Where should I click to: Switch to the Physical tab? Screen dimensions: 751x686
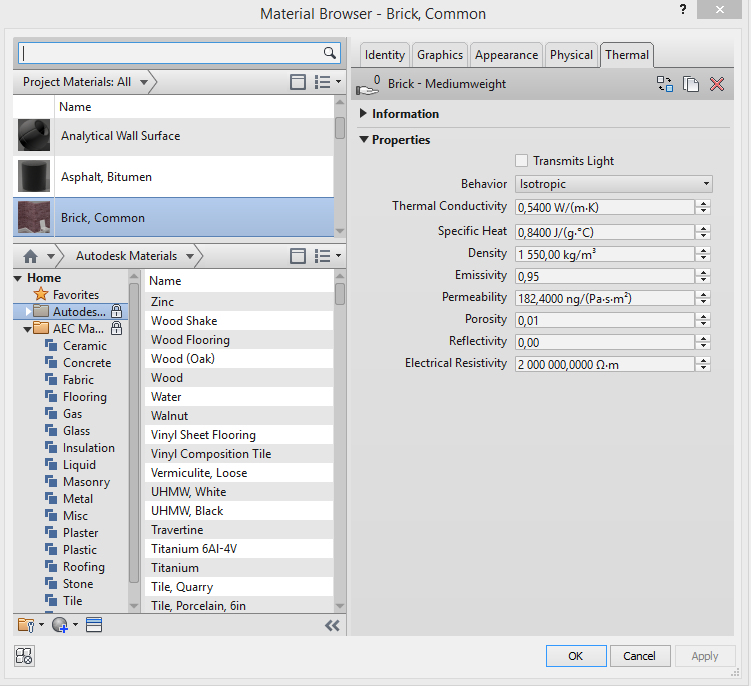[571, 55]
